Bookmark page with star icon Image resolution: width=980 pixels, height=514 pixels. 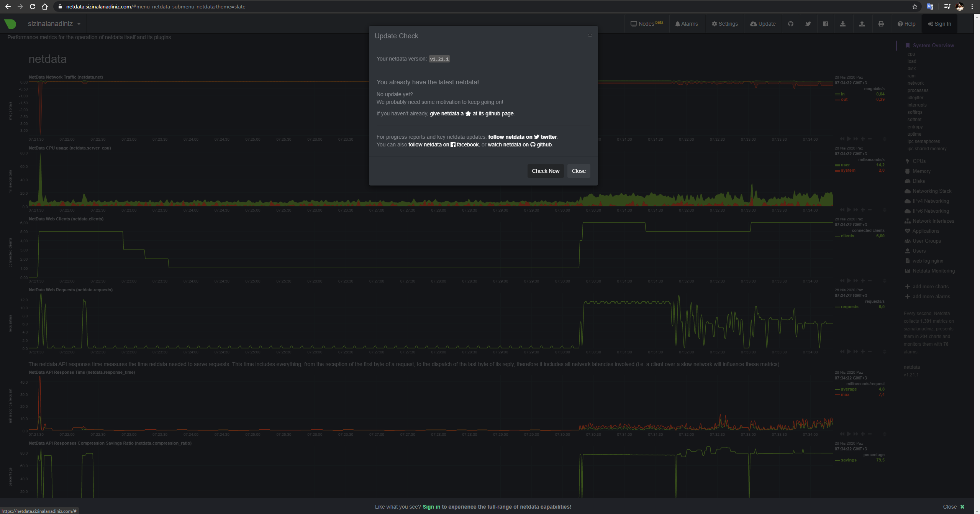(915, 7)
